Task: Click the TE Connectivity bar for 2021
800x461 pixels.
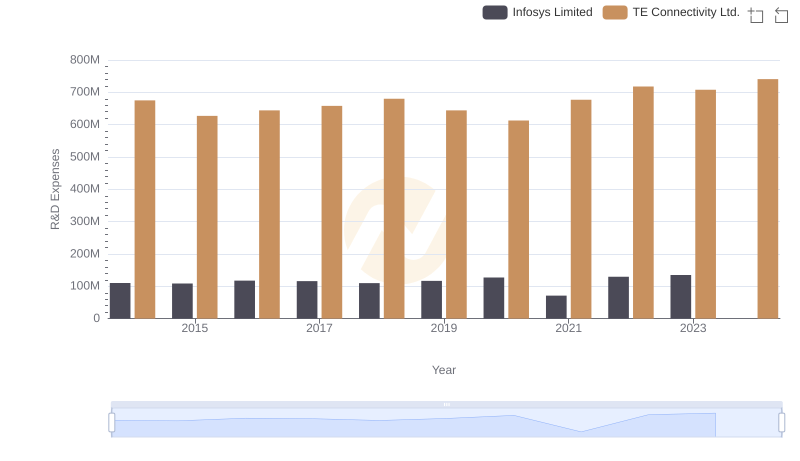Action: click(x=581, y=209)
